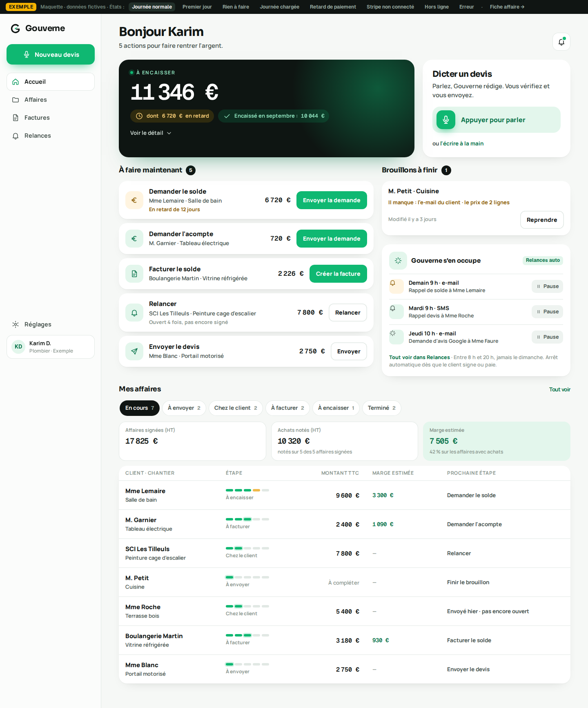Pause the Jeudi 10 h e-mail reminder

tap(547, 337)
